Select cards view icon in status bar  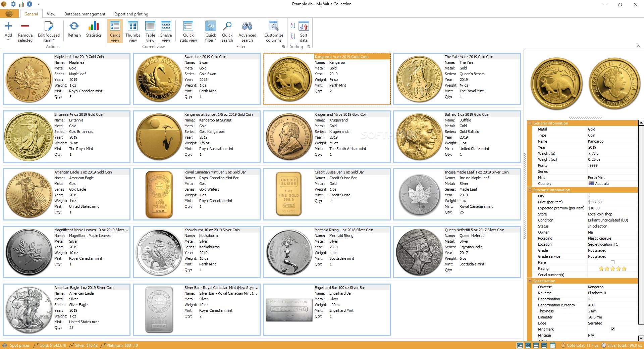pos(520,345)
